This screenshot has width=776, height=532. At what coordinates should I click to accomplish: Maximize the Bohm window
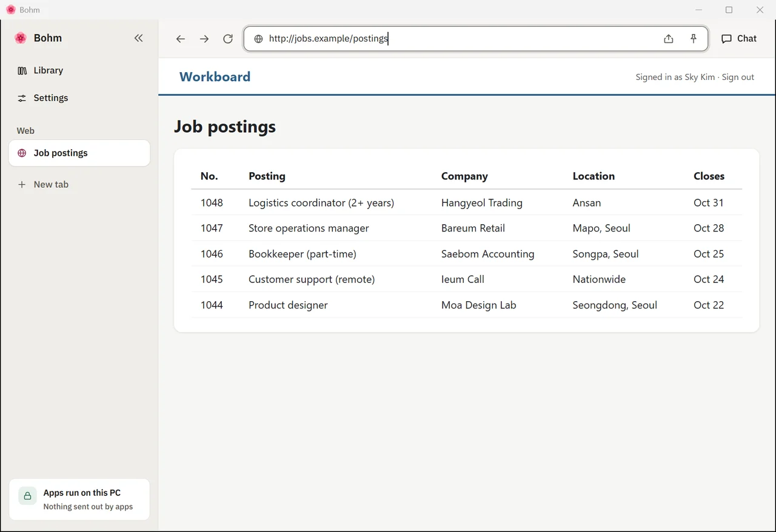[x=729, y=10]
